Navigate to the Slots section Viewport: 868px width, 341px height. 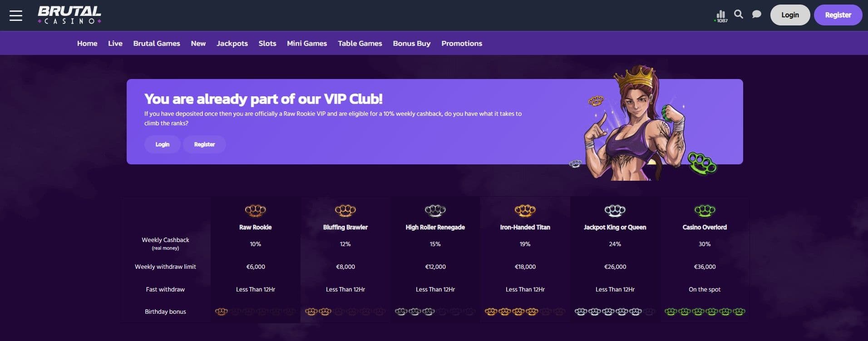267,43
